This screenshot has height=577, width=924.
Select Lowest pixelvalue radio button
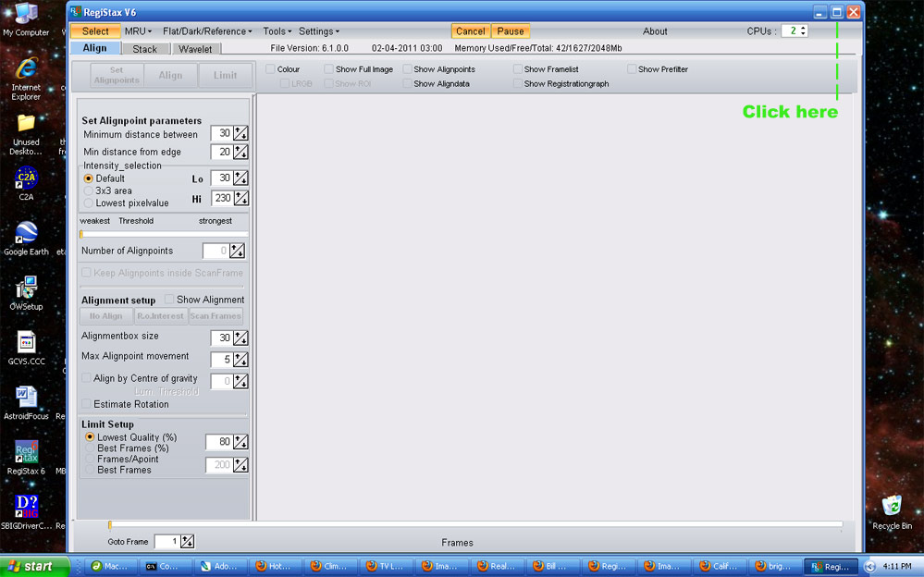pos(89,203)
